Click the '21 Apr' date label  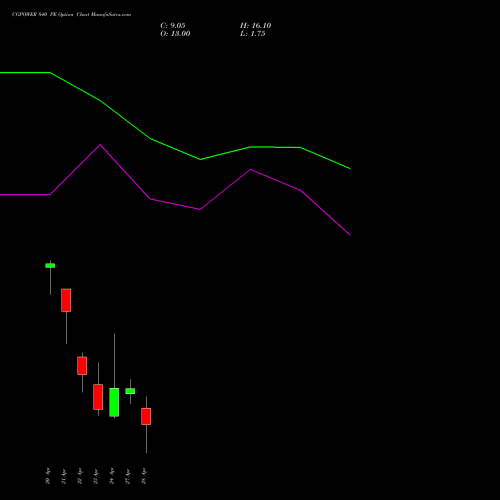tap(64, 476)
